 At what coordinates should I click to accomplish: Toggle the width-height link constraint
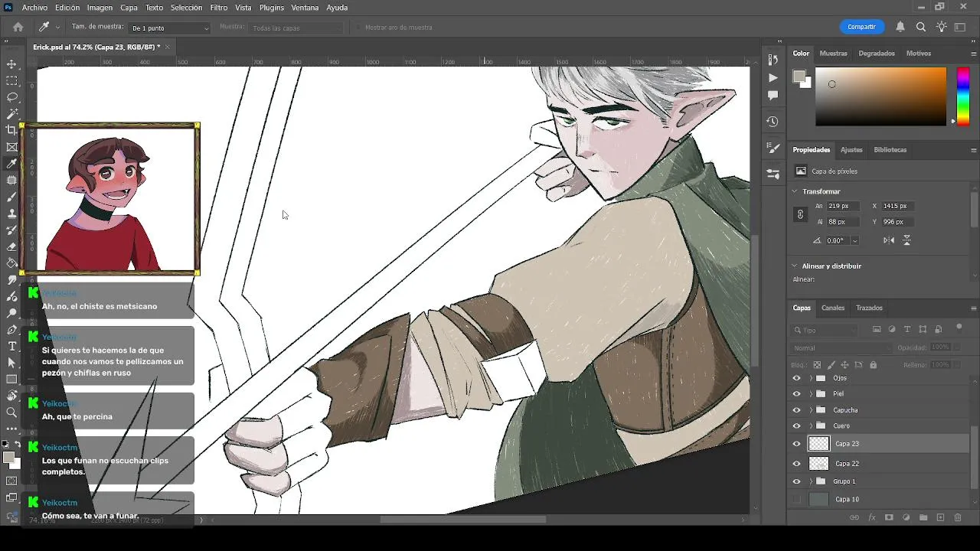coord(801,214)
